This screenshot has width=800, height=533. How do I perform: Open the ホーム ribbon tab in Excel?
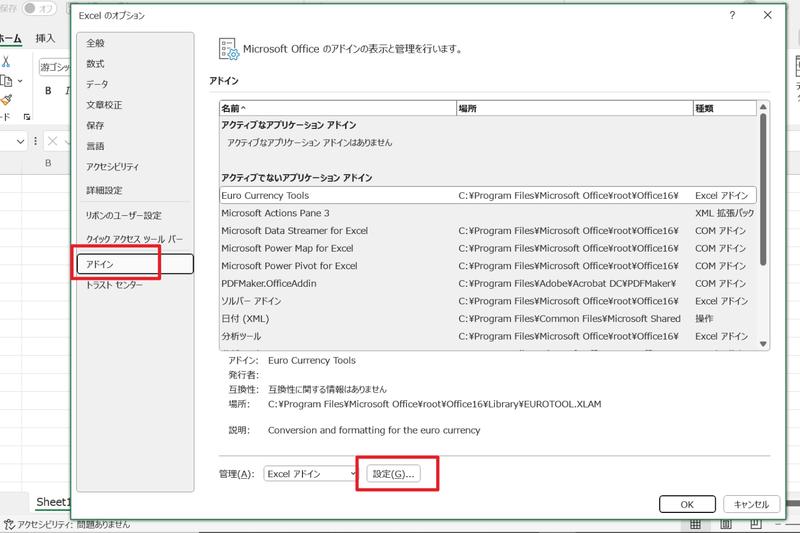(10, 39)
